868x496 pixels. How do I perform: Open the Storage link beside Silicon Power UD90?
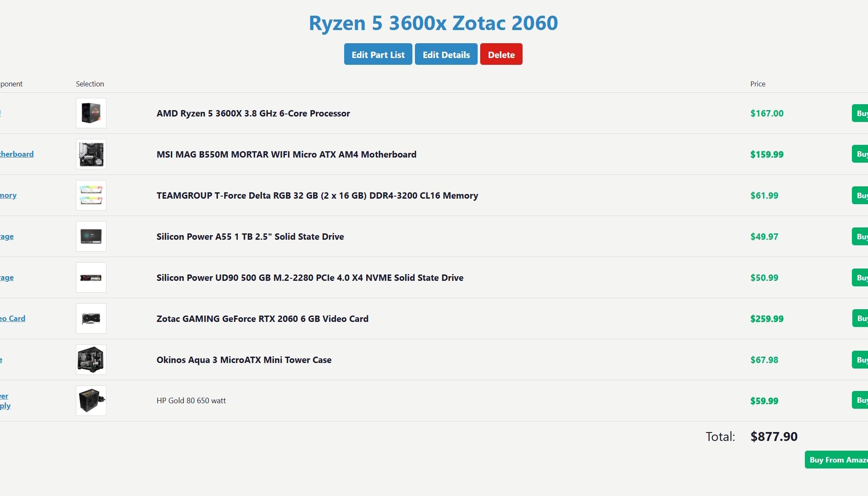pyautogui.click(x=7, y=277)
